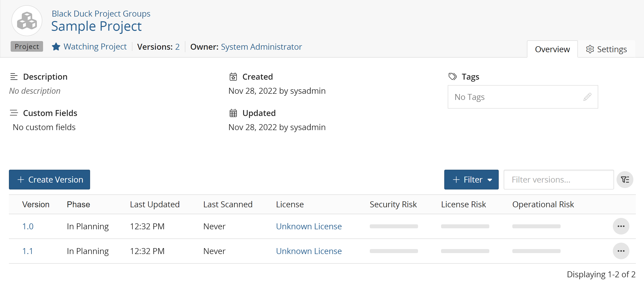Viewport: 644px width, 281px height.
Task: Open the advanced filter list icon
Action: click(624, 180)
